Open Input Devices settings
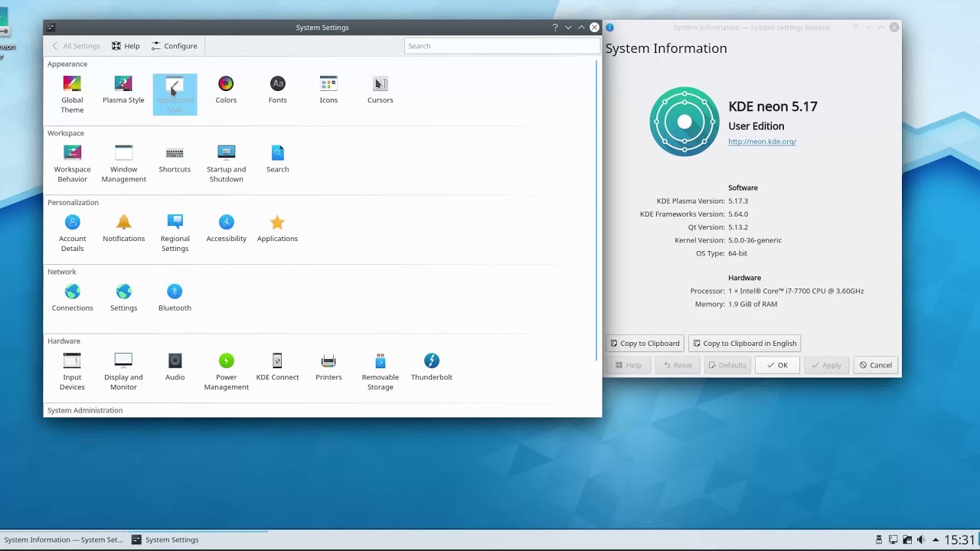The width and height of the screenshot is (980, 551). point(72,372)
